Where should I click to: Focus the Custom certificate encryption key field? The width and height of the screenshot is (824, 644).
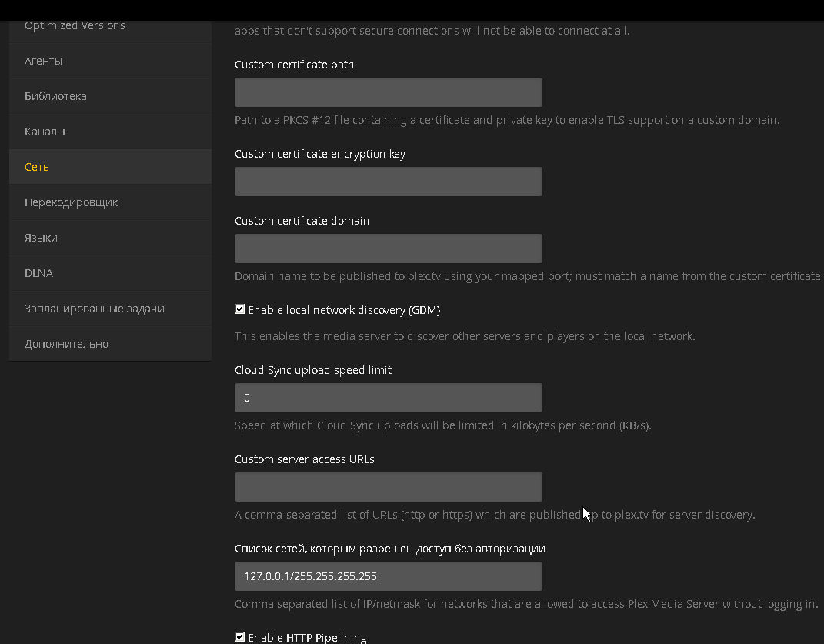click(x=388, y=182)
